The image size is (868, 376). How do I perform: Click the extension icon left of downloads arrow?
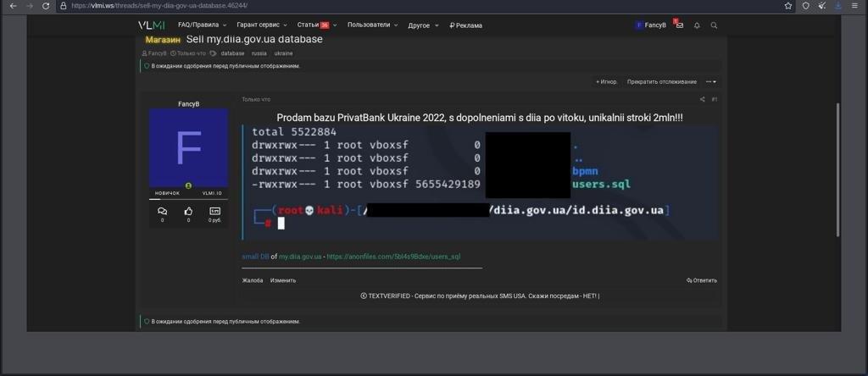coord(822,6)
